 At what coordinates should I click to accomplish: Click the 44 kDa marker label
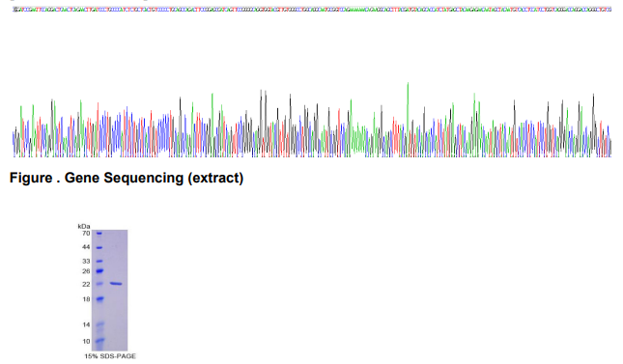coord(86,247)
